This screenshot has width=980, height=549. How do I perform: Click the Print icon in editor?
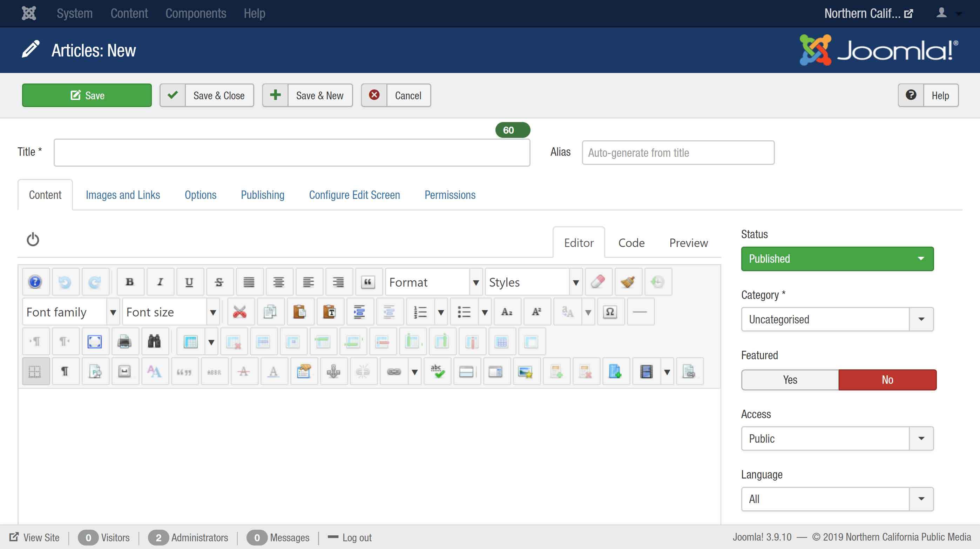124,342
